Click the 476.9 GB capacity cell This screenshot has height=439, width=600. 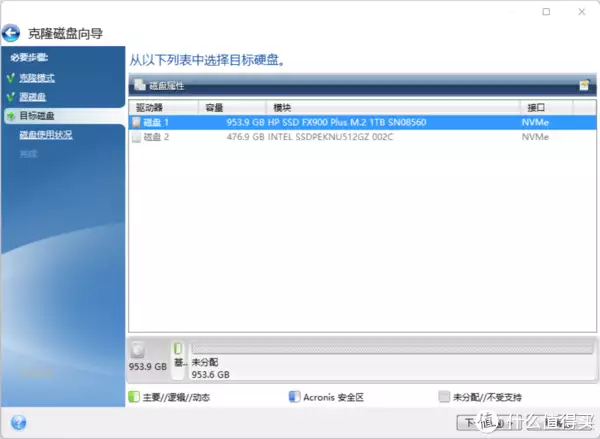[245, 137]
